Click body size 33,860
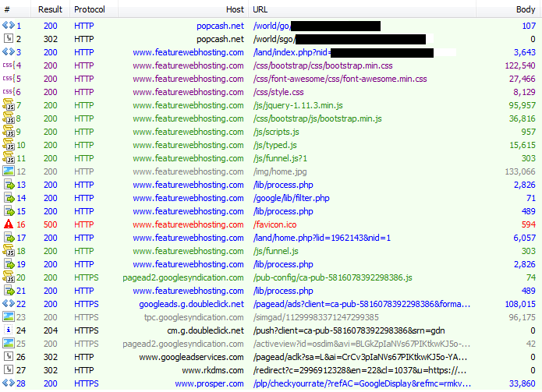The image size is (542, 392). [x=523, y=383]
